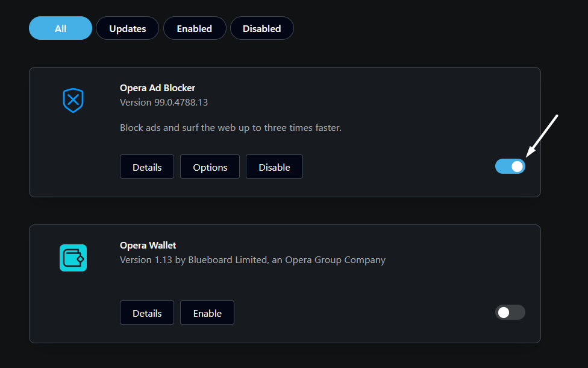Click the Opera Wallet title

pyautogui.click(x=148, y=246)
